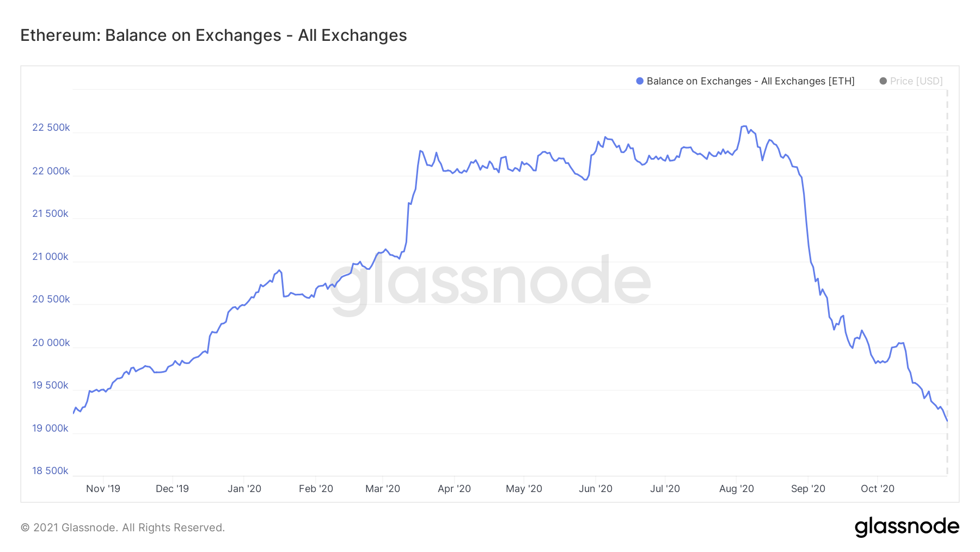The image size is (980, 552).
Task: Click the Mar '20 x-axis label
Action: point(383,489)
